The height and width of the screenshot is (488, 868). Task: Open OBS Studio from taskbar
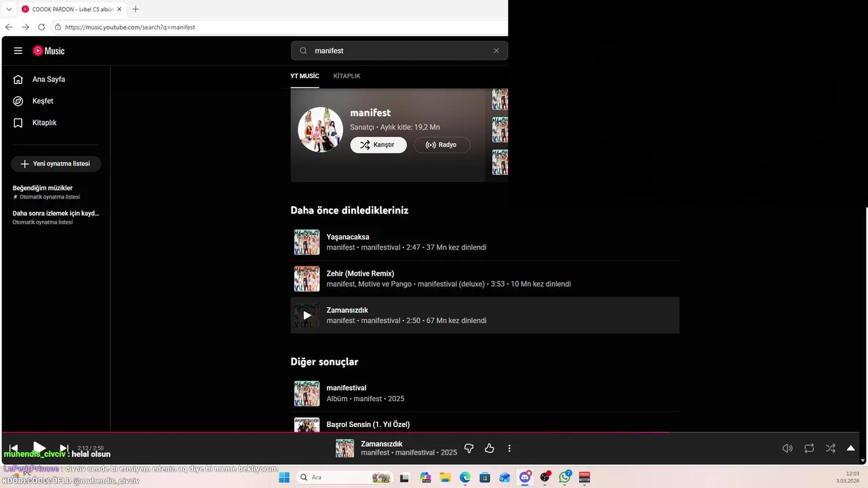pyautogui.click(x=545, y=477)
